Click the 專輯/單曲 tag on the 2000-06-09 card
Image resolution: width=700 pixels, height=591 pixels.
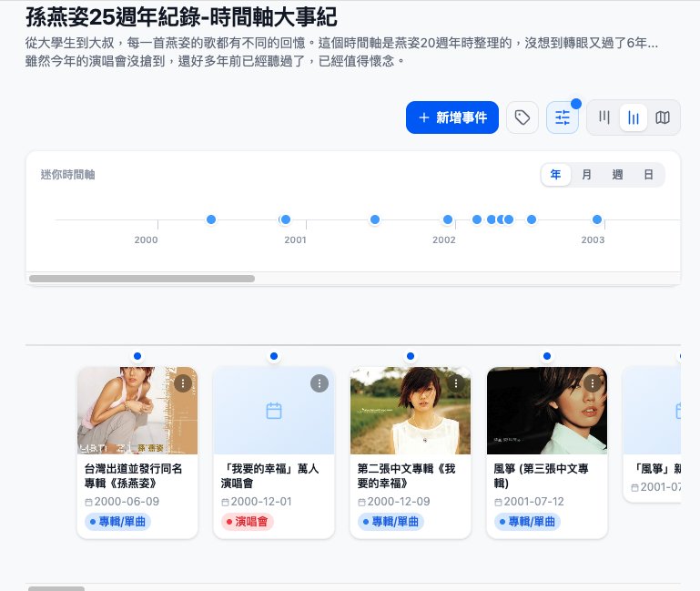pos(117,521)
